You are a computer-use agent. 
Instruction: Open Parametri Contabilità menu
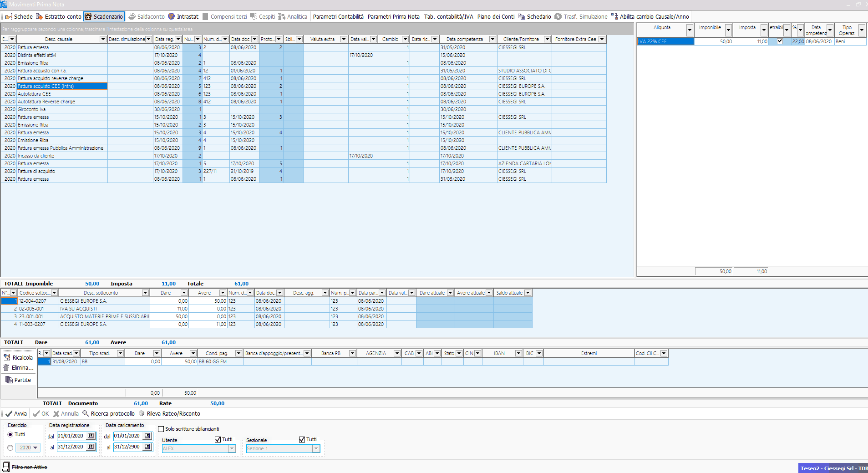338,16
